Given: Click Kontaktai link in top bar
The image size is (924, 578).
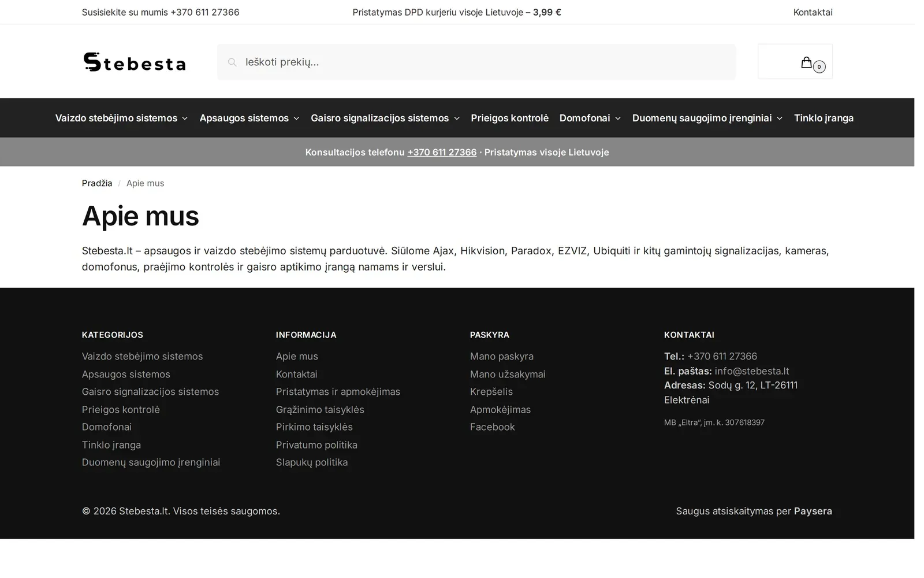Looking at the screenshot, I should [813, 12].
